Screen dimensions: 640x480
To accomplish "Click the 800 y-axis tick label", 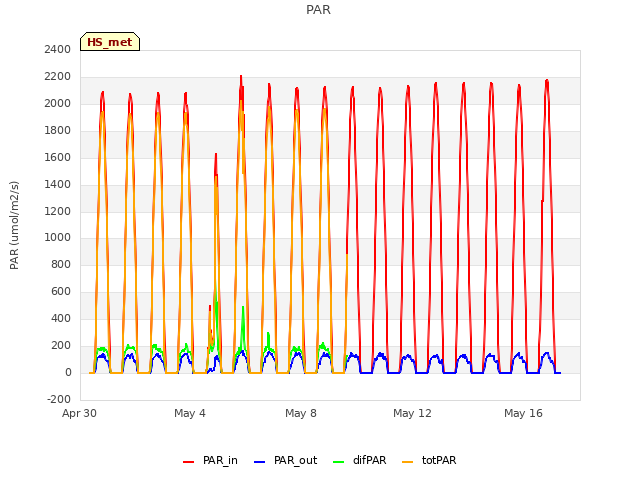I will click(x=61, y=264).
